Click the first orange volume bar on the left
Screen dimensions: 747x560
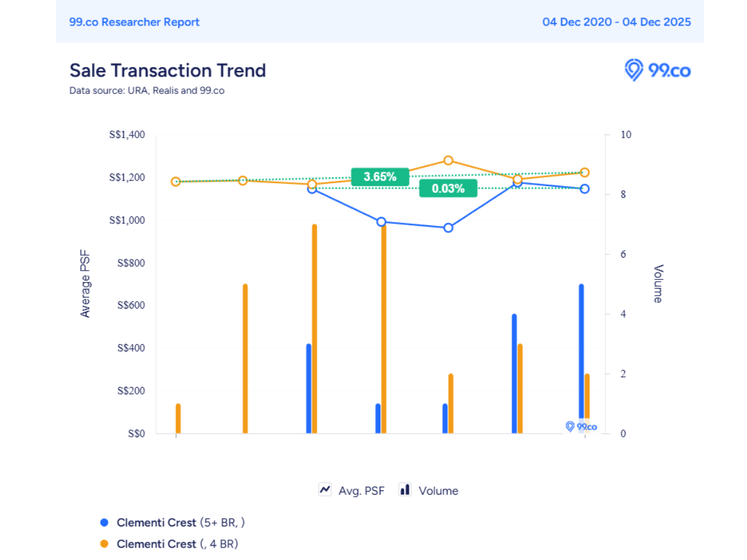point(178,418)
